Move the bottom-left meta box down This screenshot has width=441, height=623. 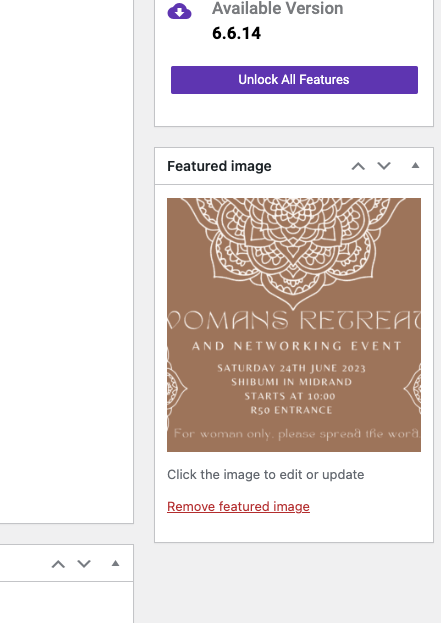tap(84, 564)
